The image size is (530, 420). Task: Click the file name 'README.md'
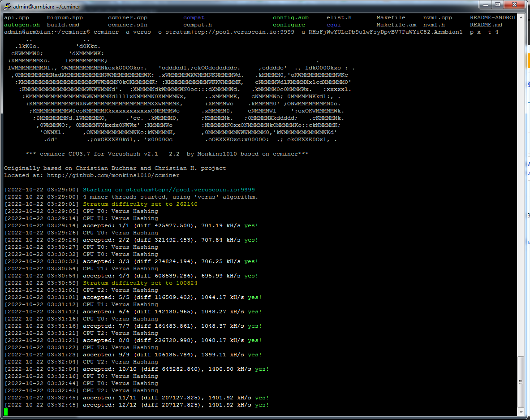point(486,25)
